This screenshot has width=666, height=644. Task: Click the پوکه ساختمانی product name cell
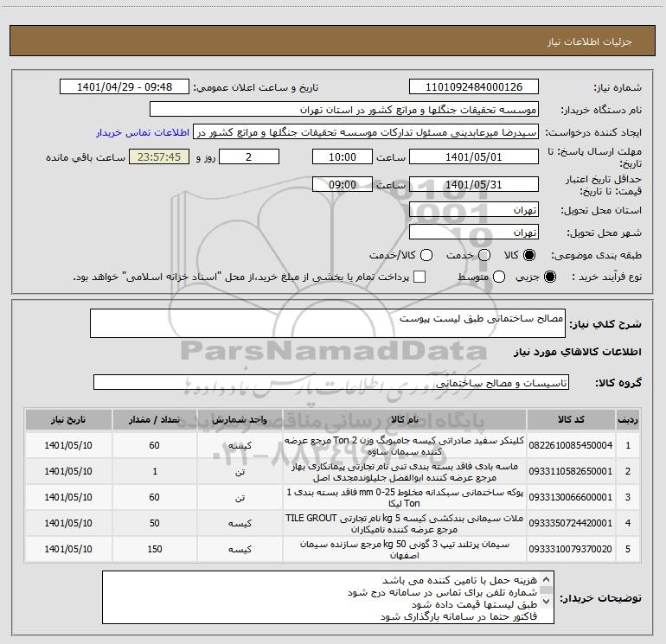click(x=405, y=497)
